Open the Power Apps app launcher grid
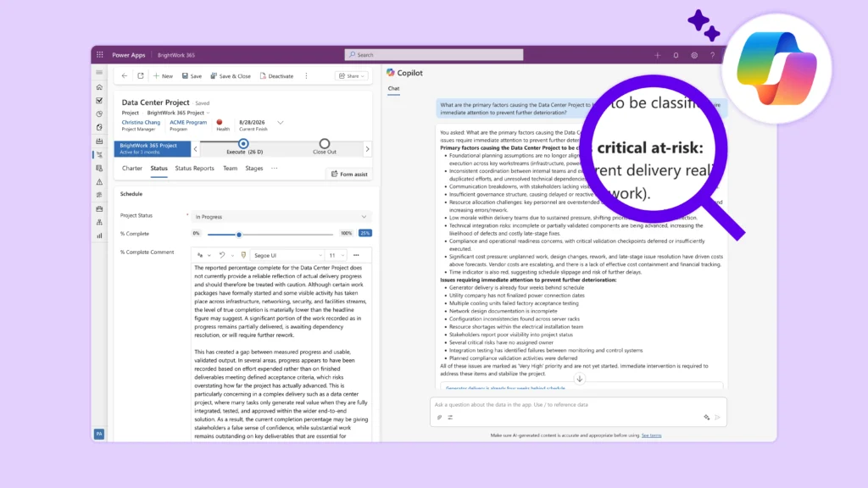 pyautogui.click(x=100, y=55)
